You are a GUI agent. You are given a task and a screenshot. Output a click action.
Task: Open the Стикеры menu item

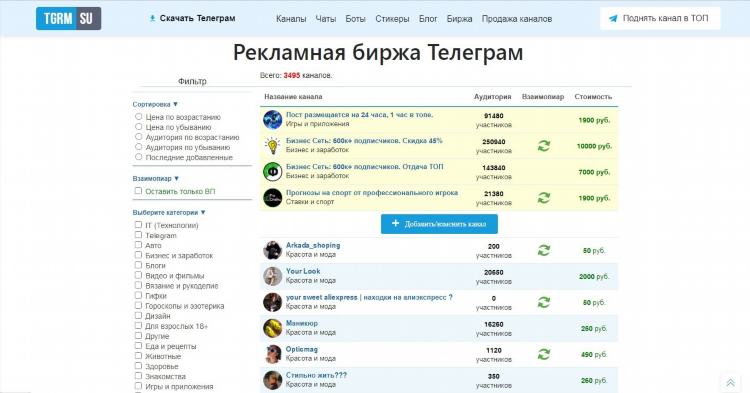coord(392,19)
